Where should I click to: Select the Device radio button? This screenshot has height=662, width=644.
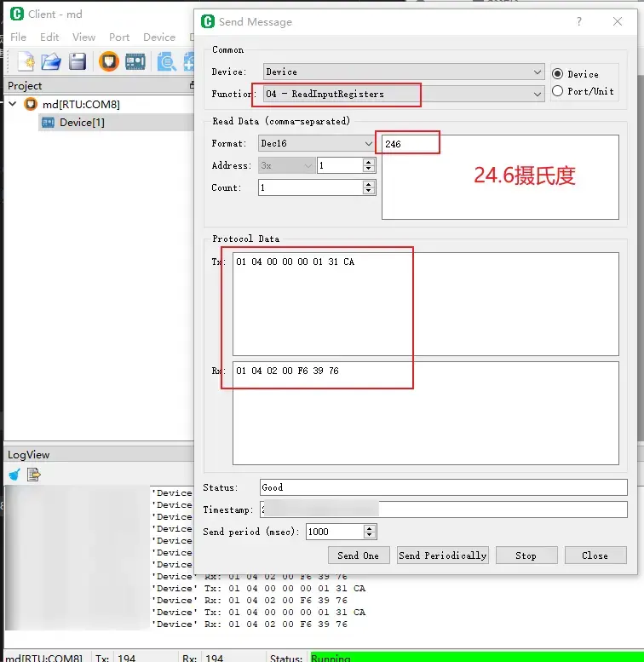tap(558, 74)
